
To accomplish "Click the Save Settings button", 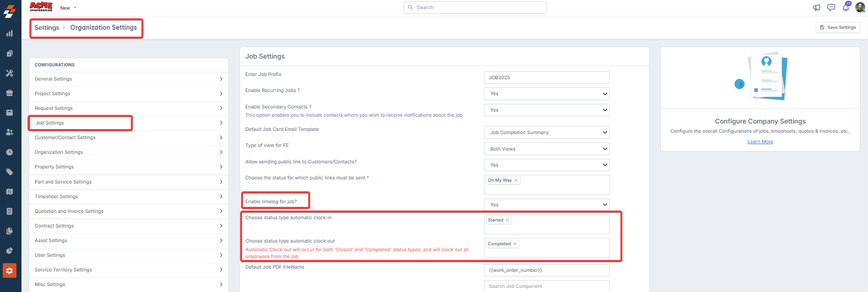I will click(x=838, y=27).
